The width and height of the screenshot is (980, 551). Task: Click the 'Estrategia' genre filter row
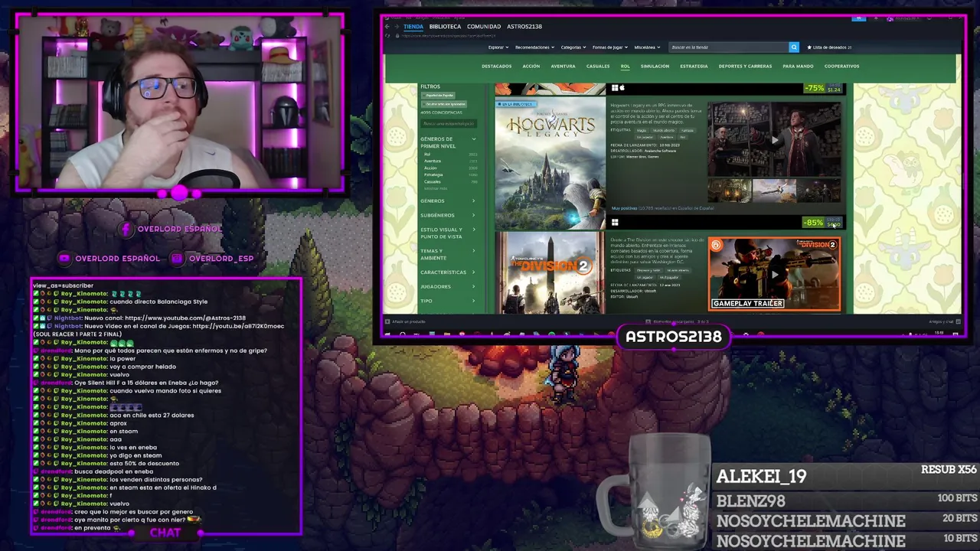point(451,175)
